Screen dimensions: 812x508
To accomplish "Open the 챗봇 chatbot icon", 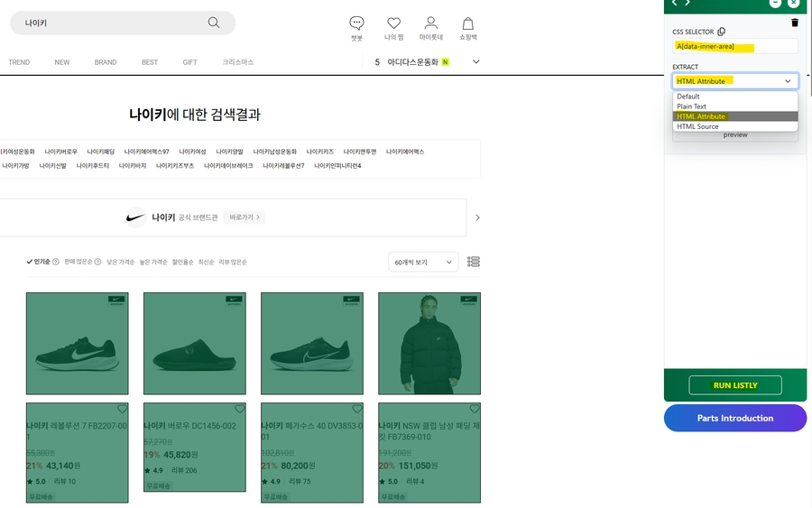I will 356,23.
